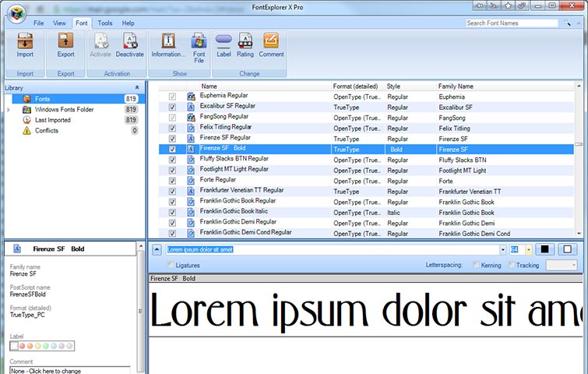
Task: Click the comment field 'None - Click here to change'
Action: pyautogui.click(x=70, y=371)
